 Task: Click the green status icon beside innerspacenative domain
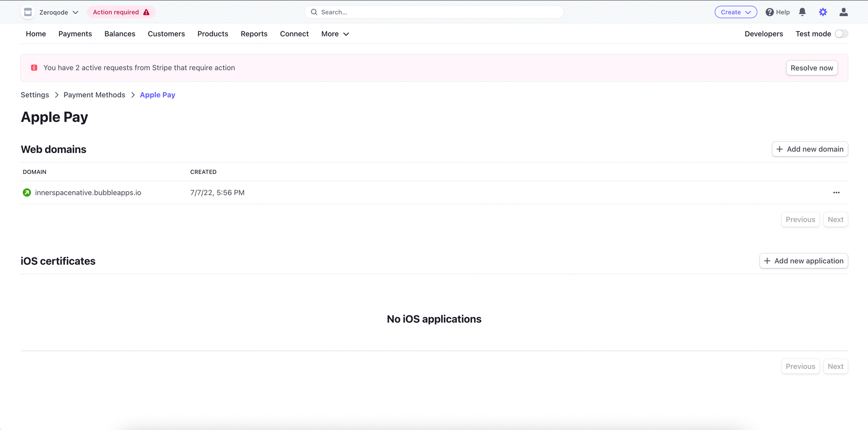pos(27,193)
